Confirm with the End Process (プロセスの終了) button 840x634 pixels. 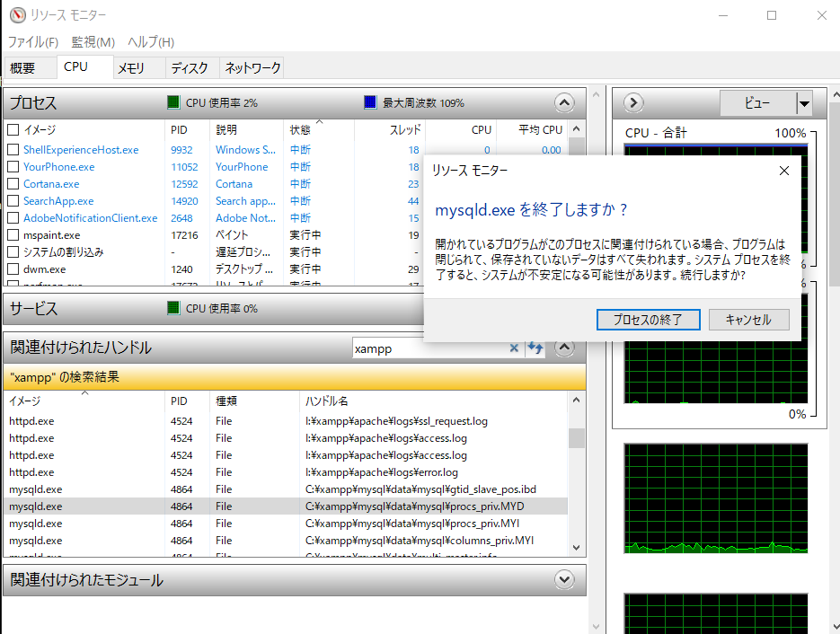point(647,320)
